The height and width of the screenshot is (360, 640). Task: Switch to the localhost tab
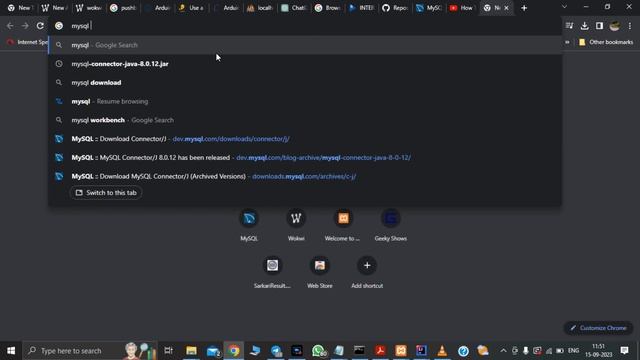pyautogui.click(x=260, y=8)
